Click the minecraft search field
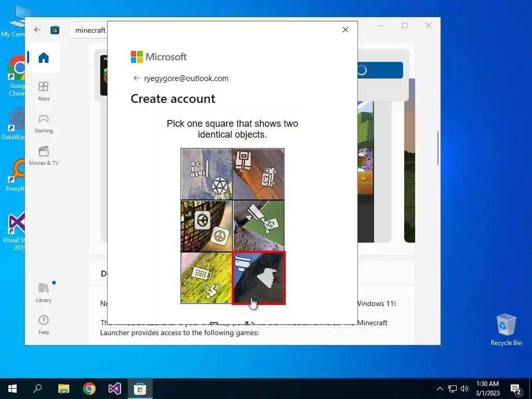This screenshot has width=532, height=399. tap(89, 30)
